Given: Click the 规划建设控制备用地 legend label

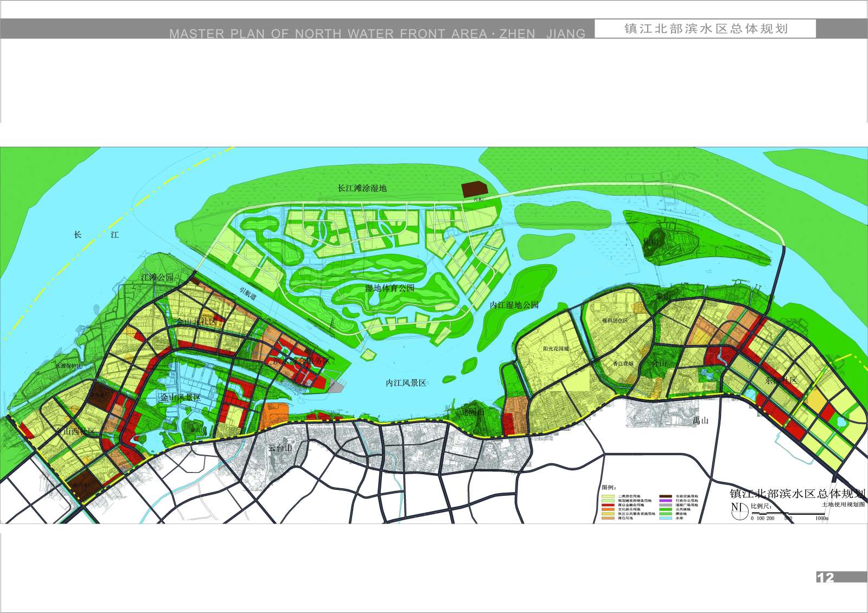Looking at the screenshot, I should (x=635, y=500).
